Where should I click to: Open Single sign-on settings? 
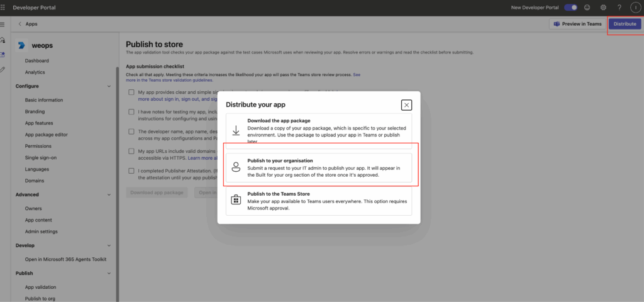coord(41,158)
